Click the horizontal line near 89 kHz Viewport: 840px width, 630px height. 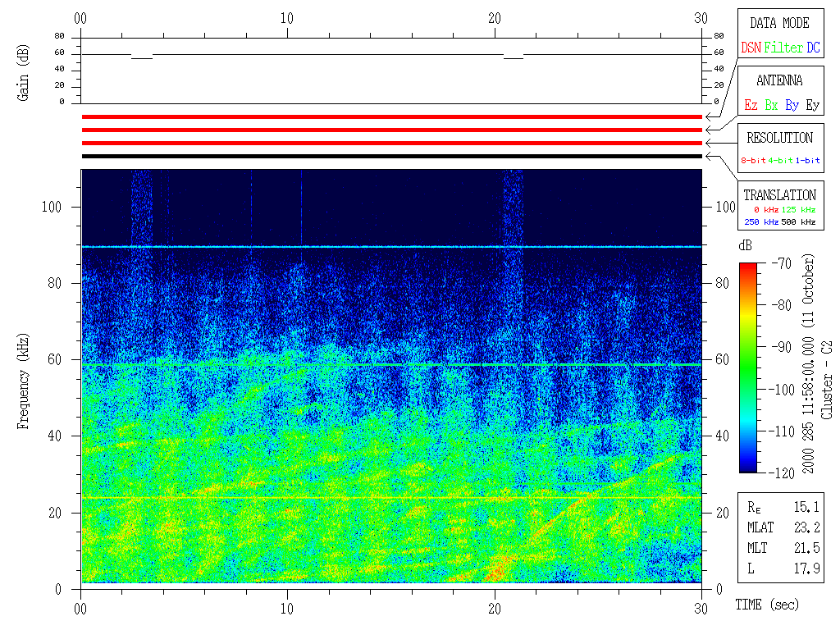(x=391, y=246)
